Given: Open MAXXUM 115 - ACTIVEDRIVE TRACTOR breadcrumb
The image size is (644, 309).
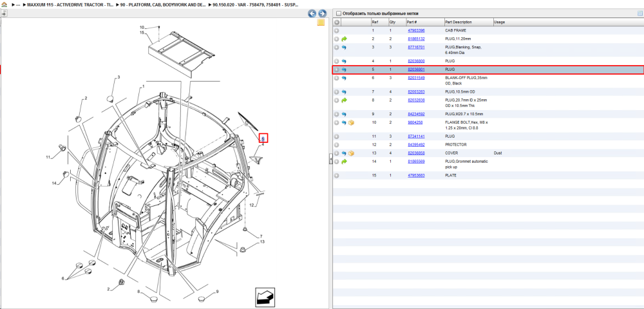Looking at the screenshot, I should [70, 5].
